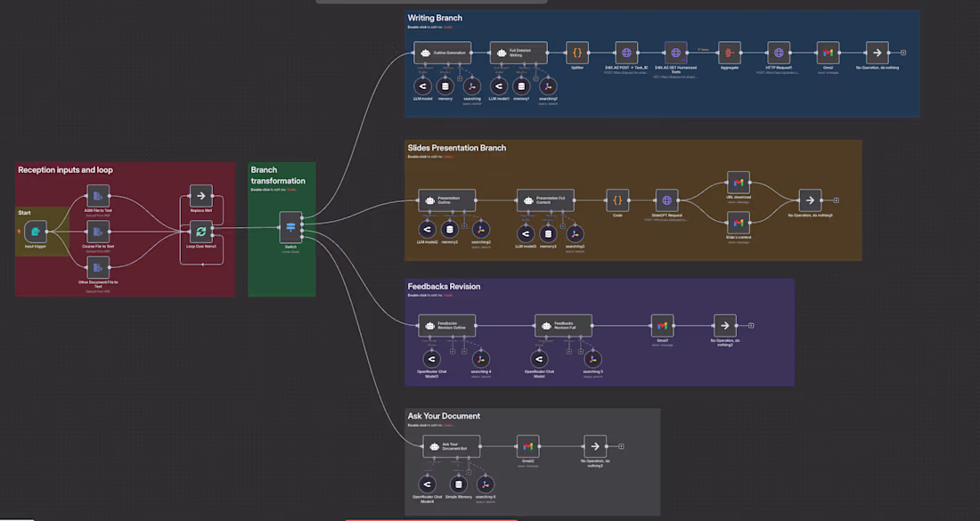
Task: Open the LLM model sub-node
Action: [422, 86]
